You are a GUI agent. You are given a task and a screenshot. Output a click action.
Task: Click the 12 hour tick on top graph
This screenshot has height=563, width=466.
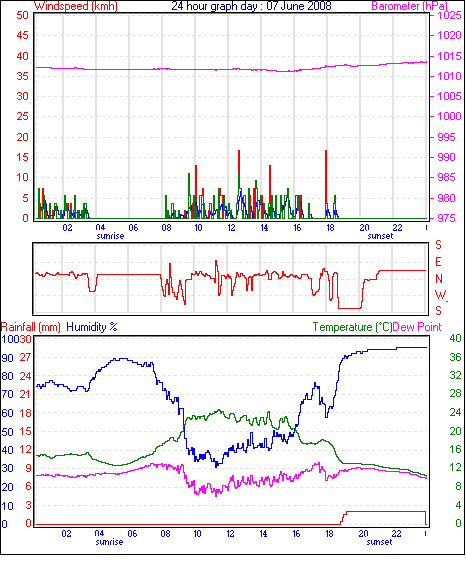coord(231,228)
